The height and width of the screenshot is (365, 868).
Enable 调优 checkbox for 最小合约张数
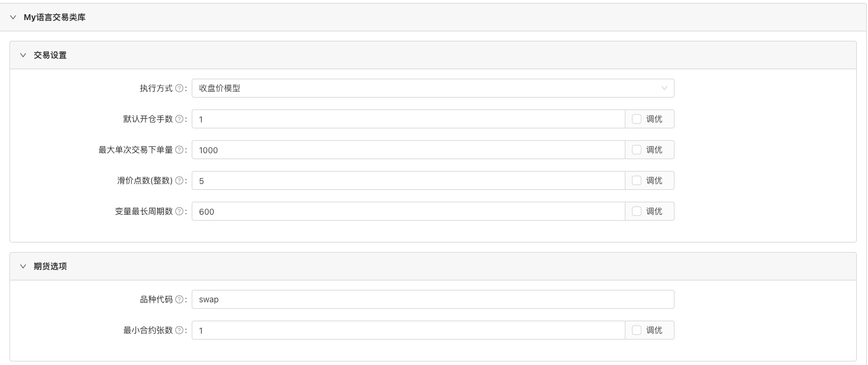tap(637, 330)
